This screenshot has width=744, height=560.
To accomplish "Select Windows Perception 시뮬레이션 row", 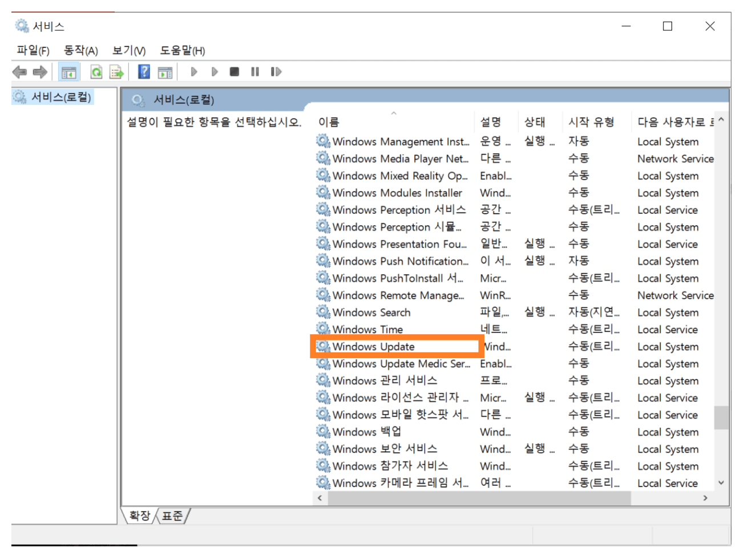I will click(515, 227).
